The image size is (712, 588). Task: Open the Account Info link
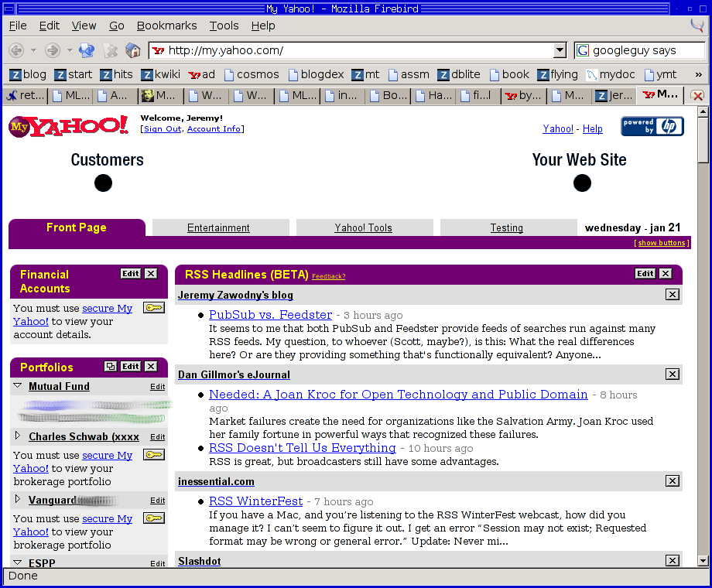(x=214, y=129)
